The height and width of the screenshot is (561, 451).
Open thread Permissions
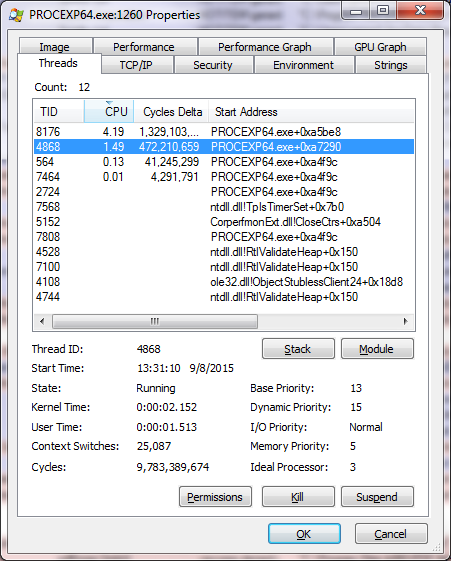tap(215, 497)
